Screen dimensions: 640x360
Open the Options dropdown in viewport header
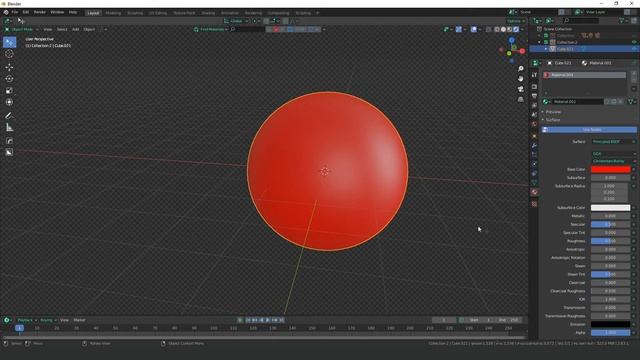pos(516,21)
